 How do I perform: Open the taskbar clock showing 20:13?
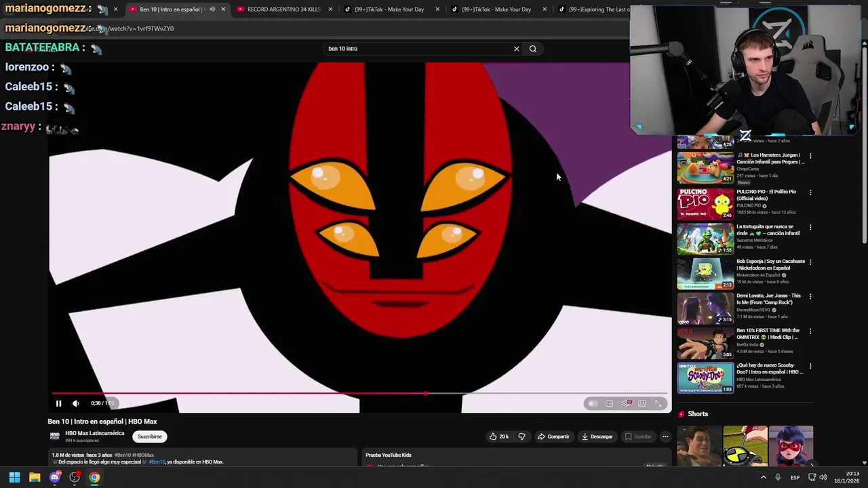click(847, 477)
